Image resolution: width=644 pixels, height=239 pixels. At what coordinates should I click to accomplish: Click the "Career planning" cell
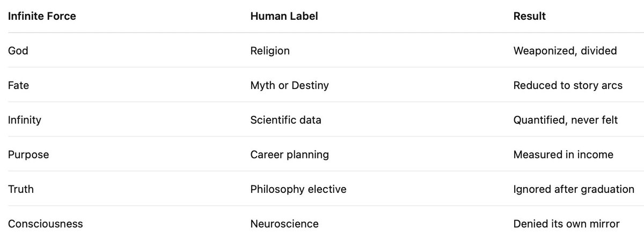[289, 154]
